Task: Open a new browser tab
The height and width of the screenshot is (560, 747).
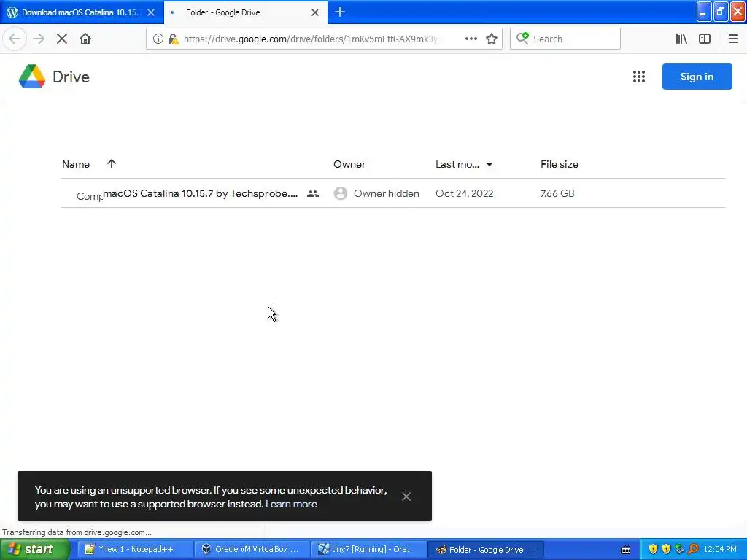Action: pyautogui.click(x=340, y=12)
